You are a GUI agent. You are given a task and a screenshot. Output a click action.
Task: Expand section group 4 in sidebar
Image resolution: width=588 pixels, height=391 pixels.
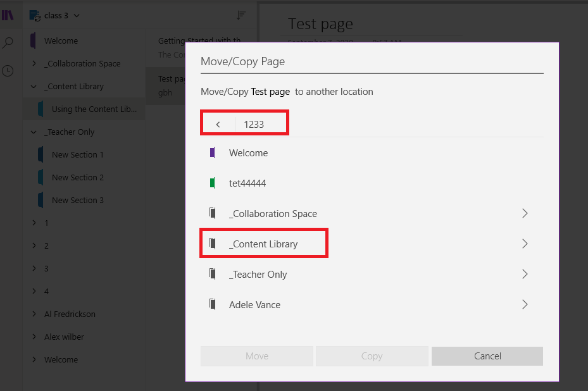tap(34, 291)
